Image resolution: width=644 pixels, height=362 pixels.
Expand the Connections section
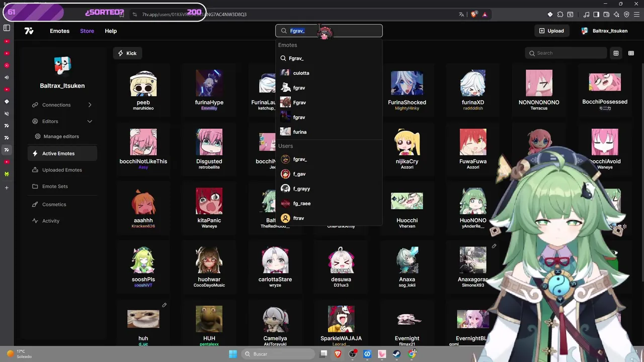point(62,105)
